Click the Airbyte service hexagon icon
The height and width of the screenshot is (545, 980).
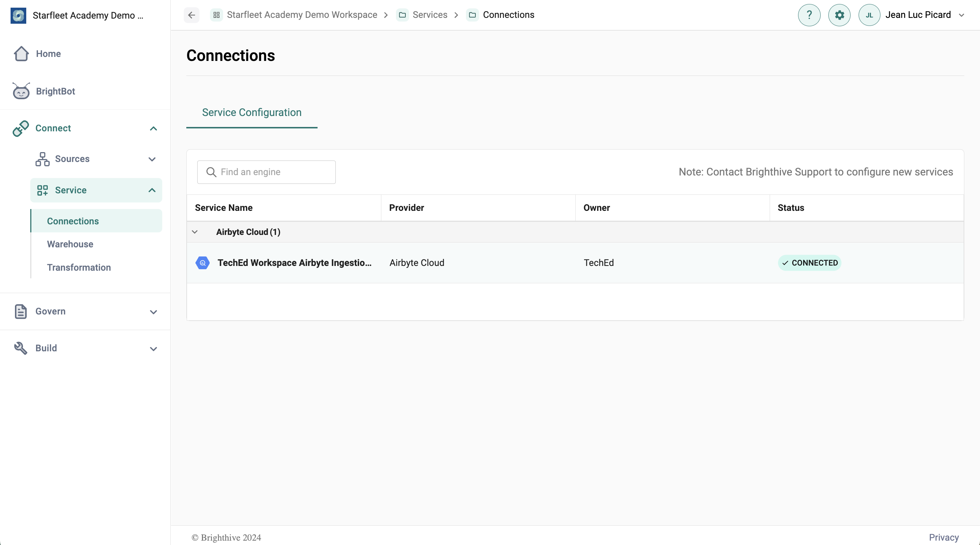(202, 263)
